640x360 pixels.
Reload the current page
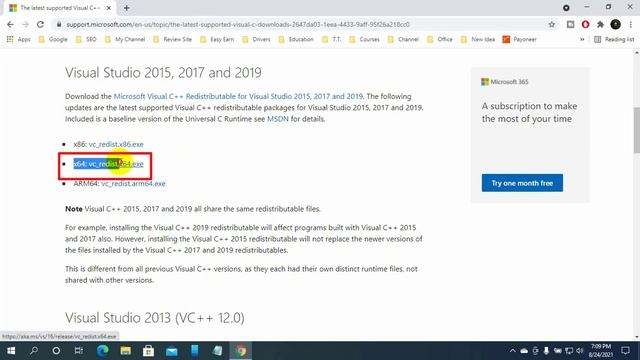click(x=40, y=24)
